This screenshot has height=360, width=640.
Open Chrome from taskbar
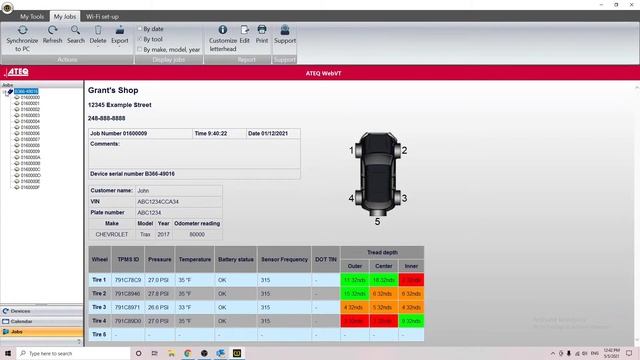pyautogui.click(x=188, y=353)
